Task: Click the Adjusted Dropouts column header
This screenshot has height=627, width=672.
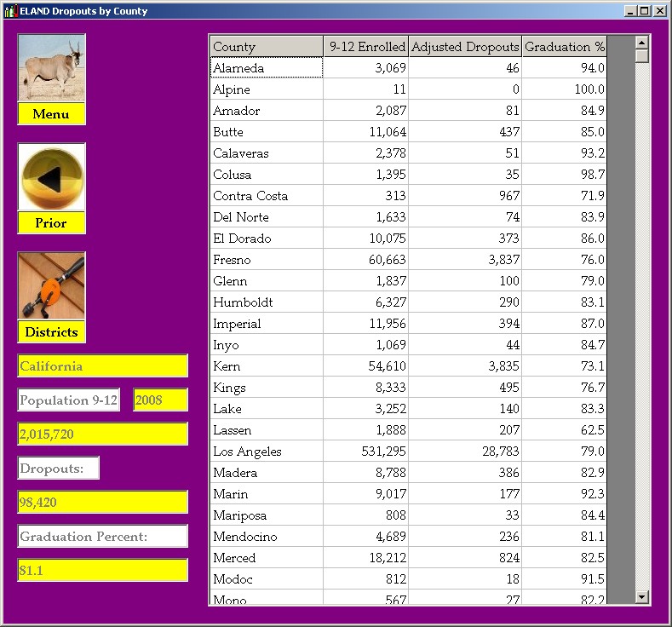Action: 464,47
